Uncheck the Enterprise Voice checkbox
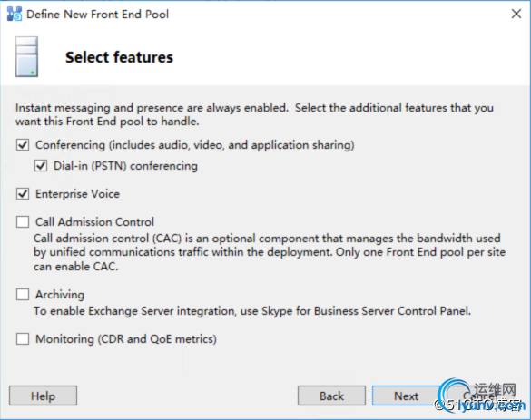The height and width of the screenshot is (420, 531). pyautogui.click(x=23, y=194)
